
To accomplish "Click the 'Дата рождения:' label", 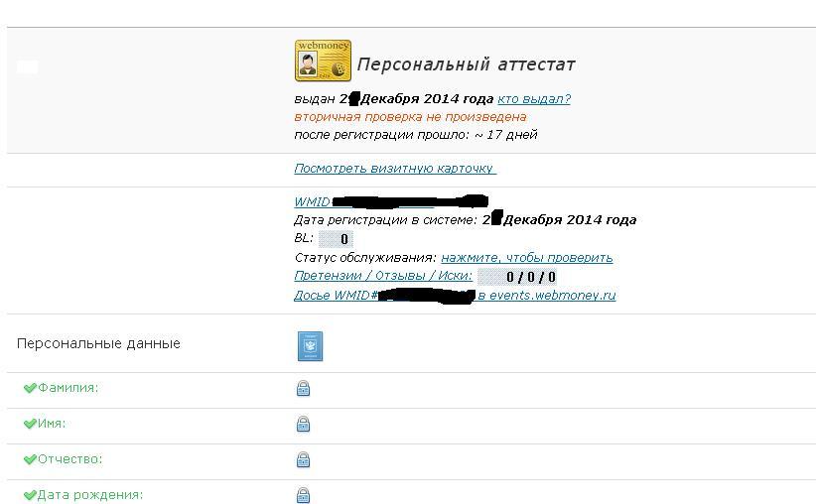I will 90,495.
